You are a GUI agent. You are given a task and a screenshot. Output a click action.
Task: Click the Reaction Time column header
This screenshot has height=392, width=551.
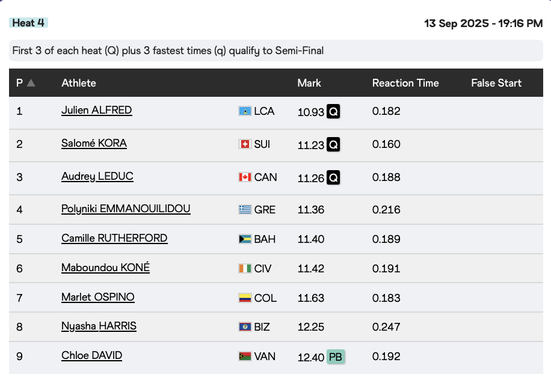(405, 83)
